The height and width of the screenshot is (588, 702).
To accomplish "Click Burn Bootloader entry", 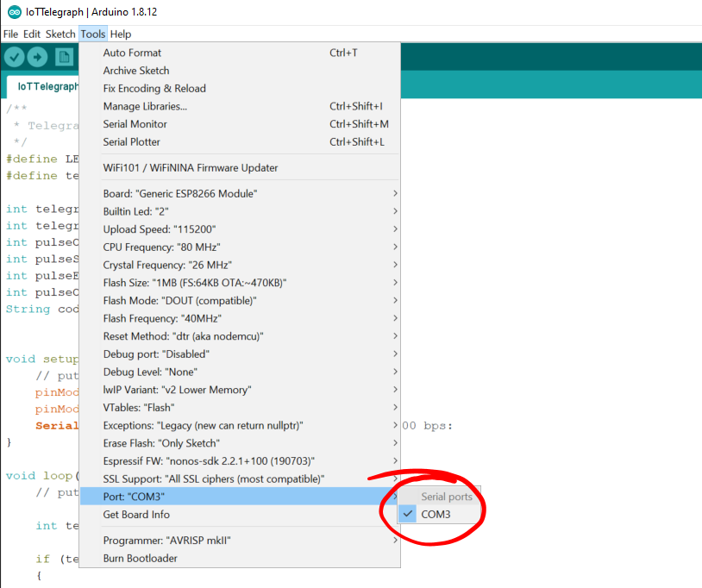I will [140, 559].
